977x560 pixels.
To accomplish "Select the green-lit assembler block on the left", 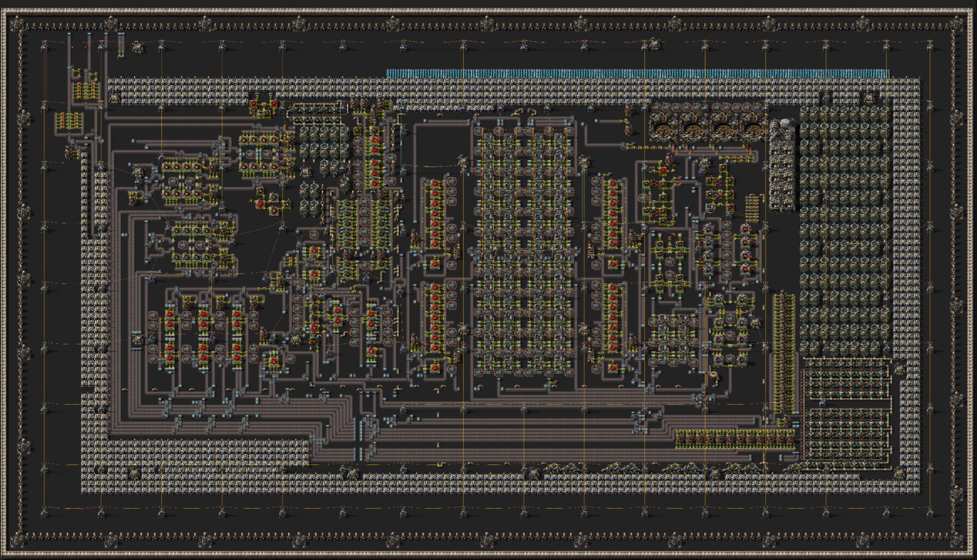I will pyautogui.click(x=192, y=244).
